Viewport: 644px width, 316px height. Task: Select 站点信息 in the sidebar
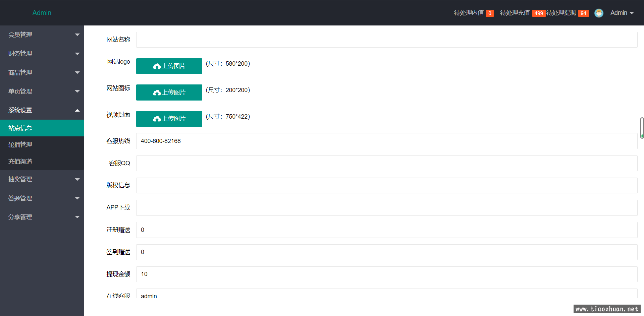coord(42,128)
